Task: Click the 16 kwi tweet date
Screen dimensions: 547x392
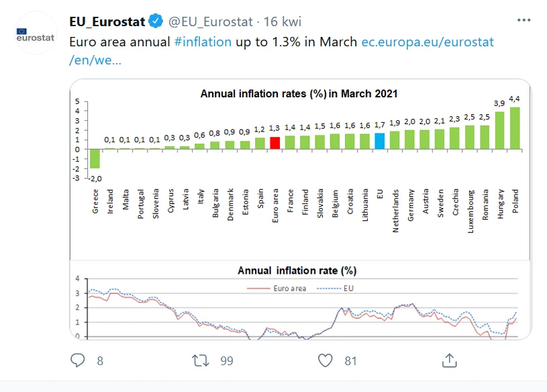Action: [x=282, y=21]
